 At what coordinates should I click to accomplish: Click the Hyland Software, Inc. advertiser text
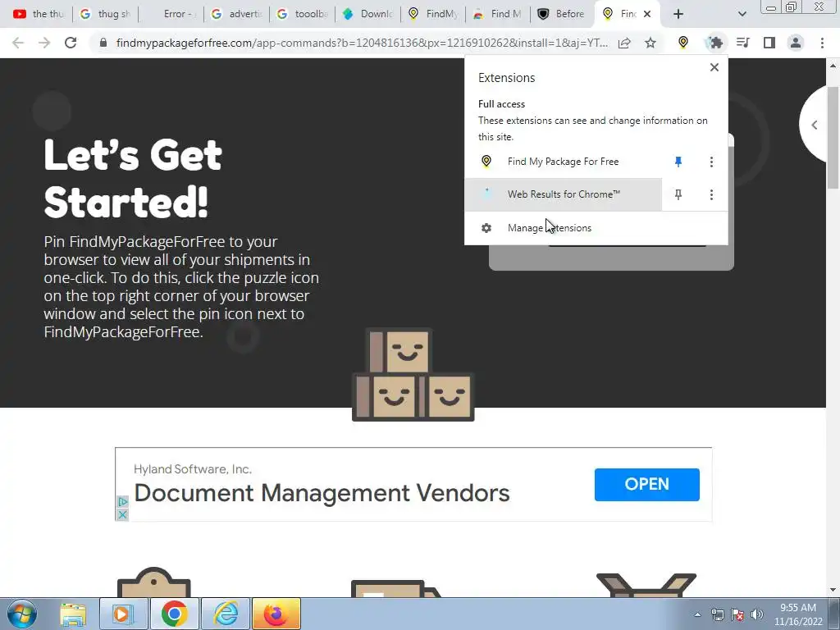tap(193, 469)
